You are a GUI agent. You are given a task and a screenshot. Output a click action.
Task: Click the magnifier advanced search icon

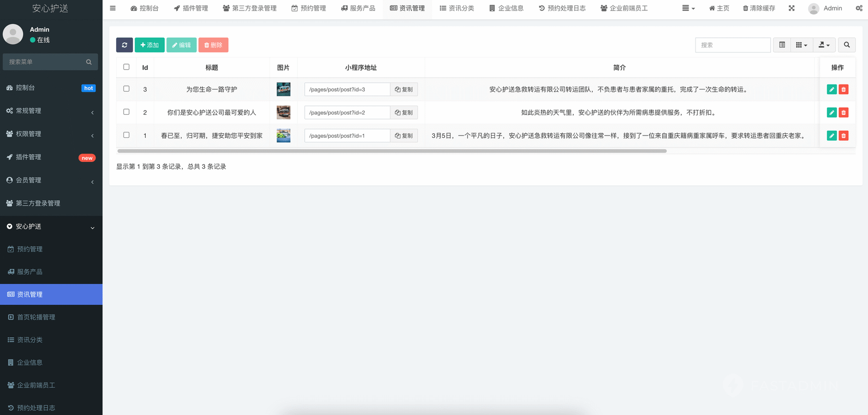847,45
